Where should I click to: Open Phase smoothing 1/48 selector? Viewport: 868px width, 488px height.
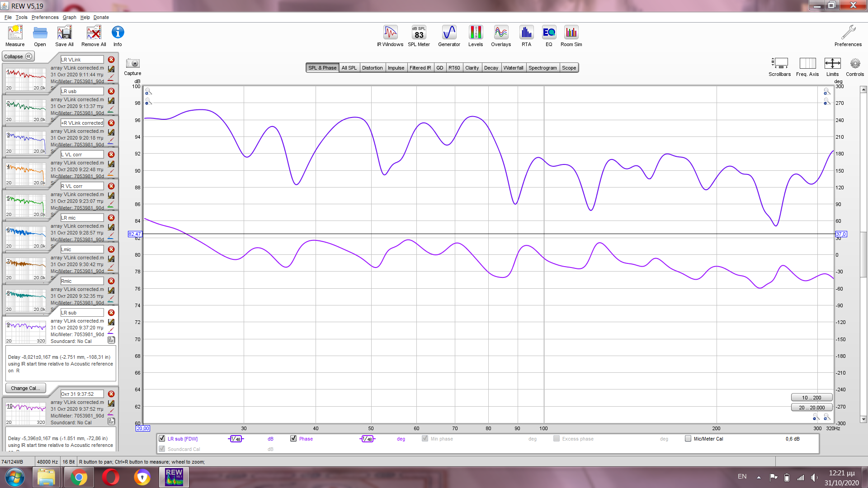coord(368,439)
